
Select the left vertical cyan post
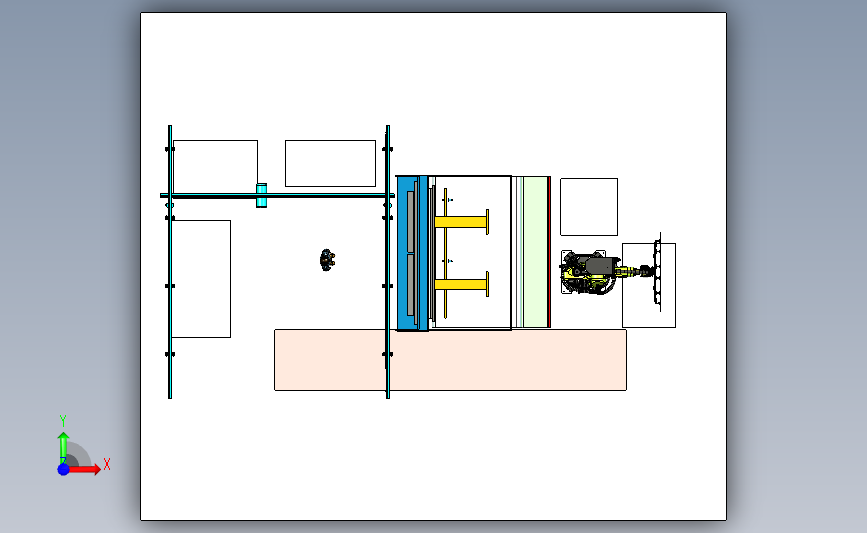(170, 262)
